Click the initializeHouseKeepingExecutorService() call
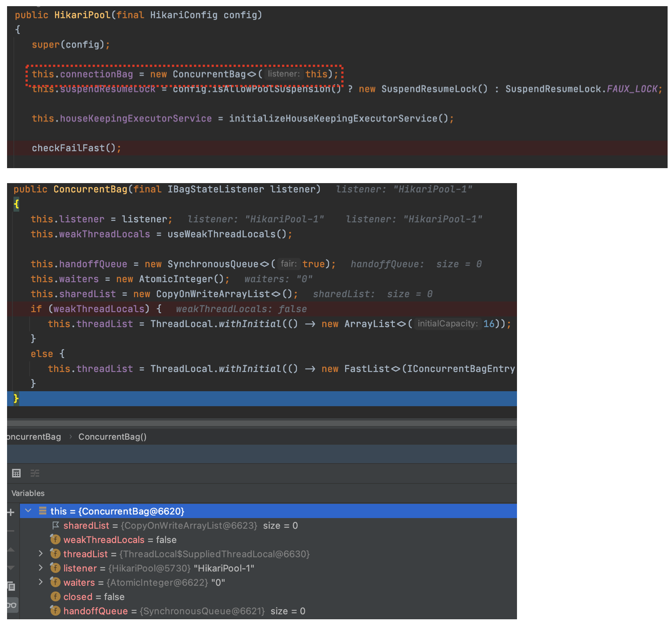672x625 pixels. pyautogui.click(x=338, y=118)
